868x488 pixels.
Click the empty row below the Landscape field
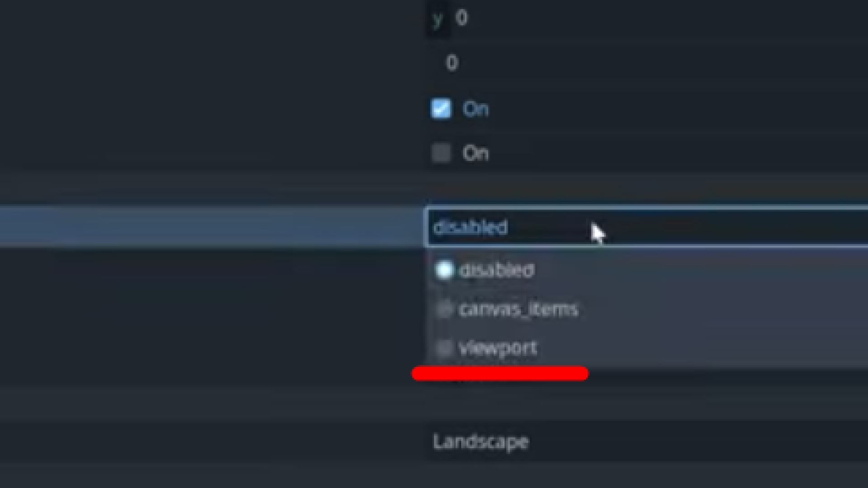tap(434, 475)
